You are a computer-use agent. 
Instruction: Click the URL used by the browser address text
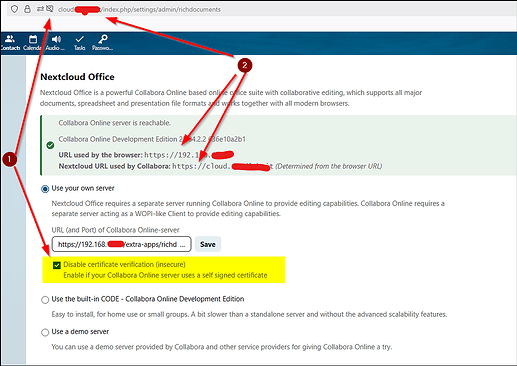point(189,155)
